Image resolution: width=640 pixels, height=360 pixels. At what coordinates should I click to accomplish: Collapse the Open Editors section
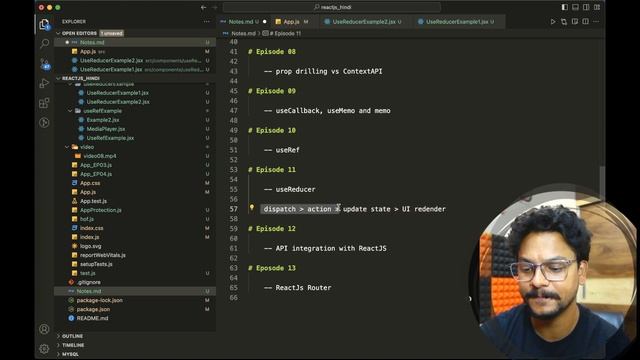79,33
